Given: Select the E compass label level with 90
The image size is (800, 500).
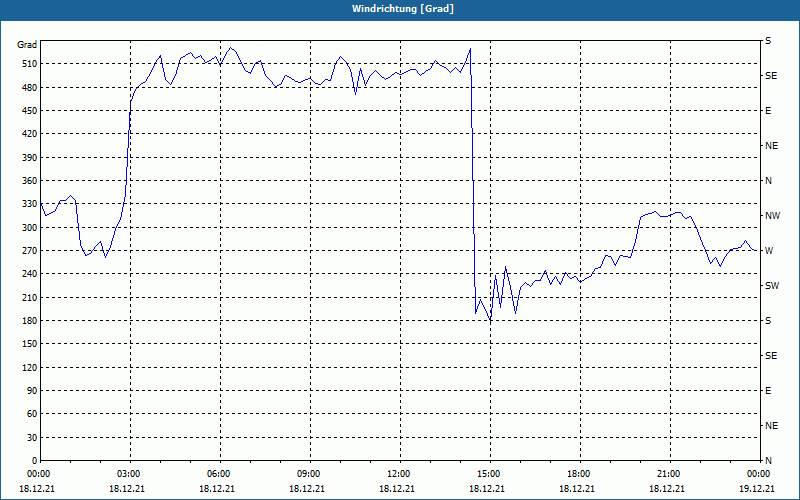Looking at the screenshot, I should coord(768,391).
